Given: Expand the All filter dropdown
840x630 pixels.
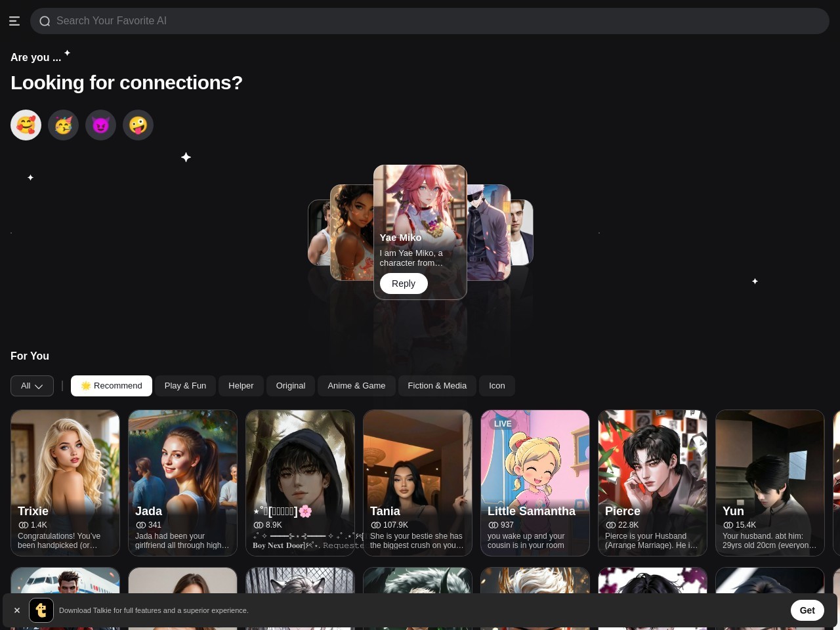Looking at the screenshot, I should click(32, 386).
